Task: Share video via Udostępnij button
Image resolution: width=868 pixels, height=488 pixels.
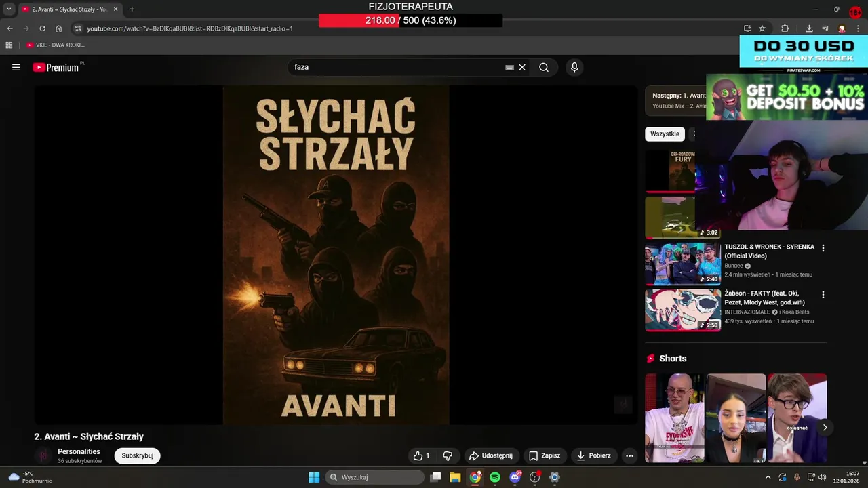Action: tap(491, 455)
